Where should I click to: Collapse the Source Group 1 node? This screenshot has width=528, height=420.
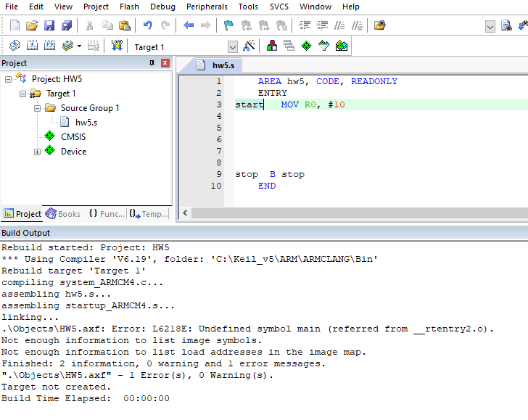point(37,109)
